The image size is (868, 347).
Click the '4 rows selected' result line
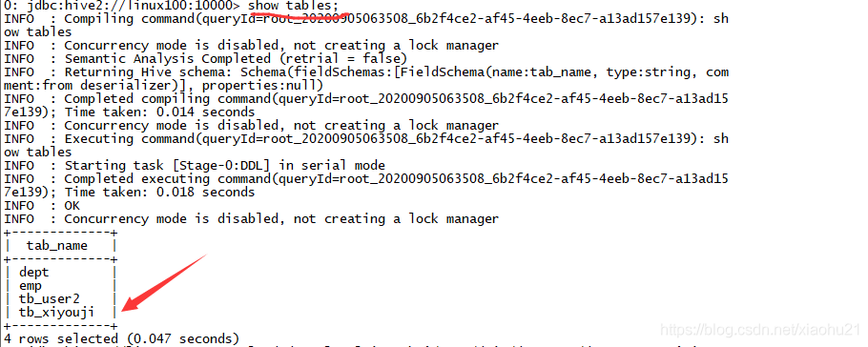point(122,338)
